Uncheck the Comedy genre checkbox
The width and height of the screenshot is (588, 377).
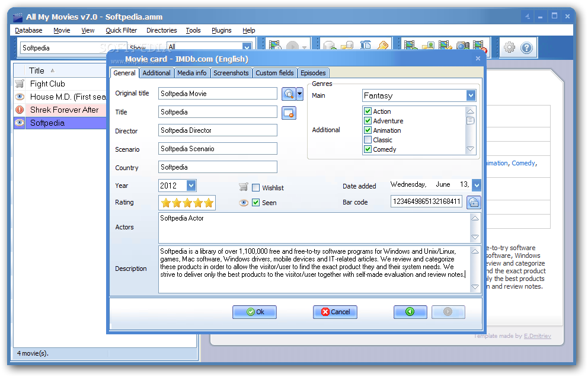click(368, 149)
